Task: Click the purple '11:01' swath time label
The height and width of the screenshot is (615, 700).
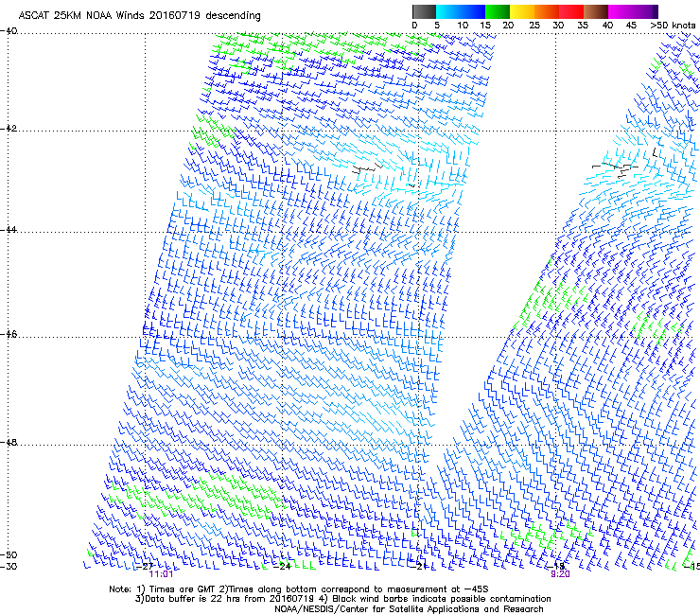Action: [x=161, y=574]
